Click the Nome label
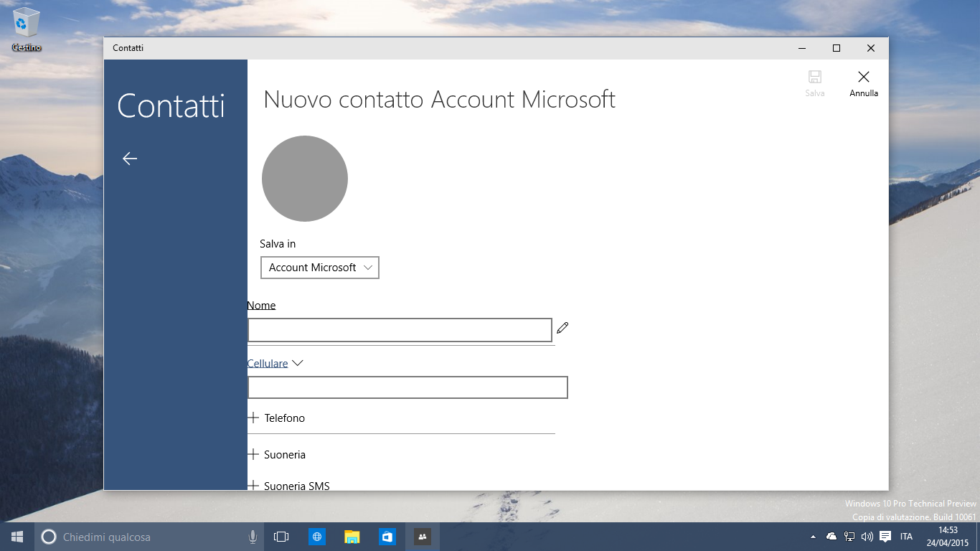 pyautogui.click(x=261, y=306)
